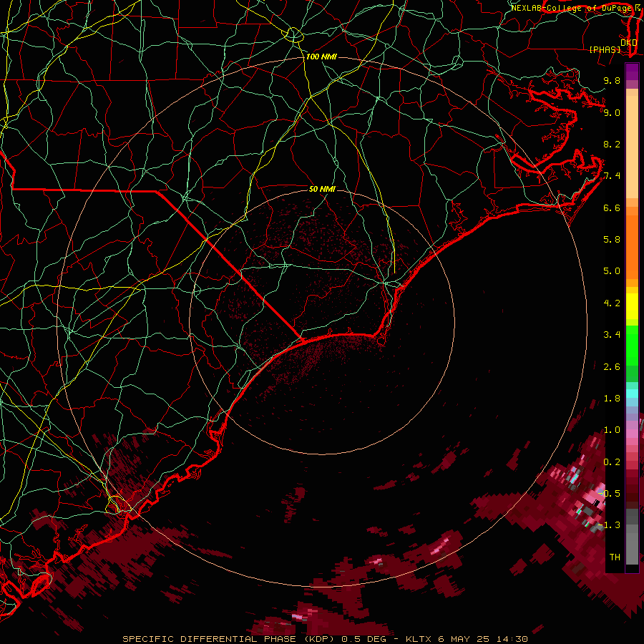The width and height of the screenshot is (644, 644).
Task: Click the 3.4 value on color scale
Action: 612,335
